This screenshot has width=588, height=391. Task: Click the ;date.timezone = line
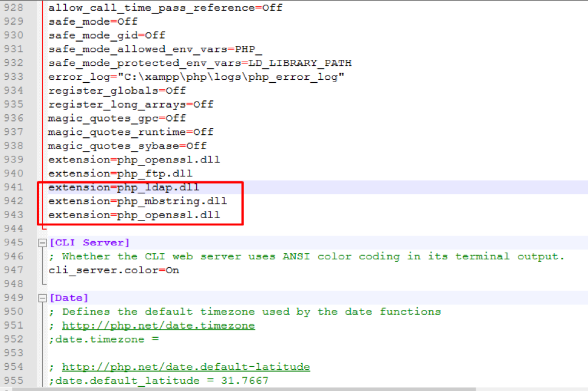(103, 339)
